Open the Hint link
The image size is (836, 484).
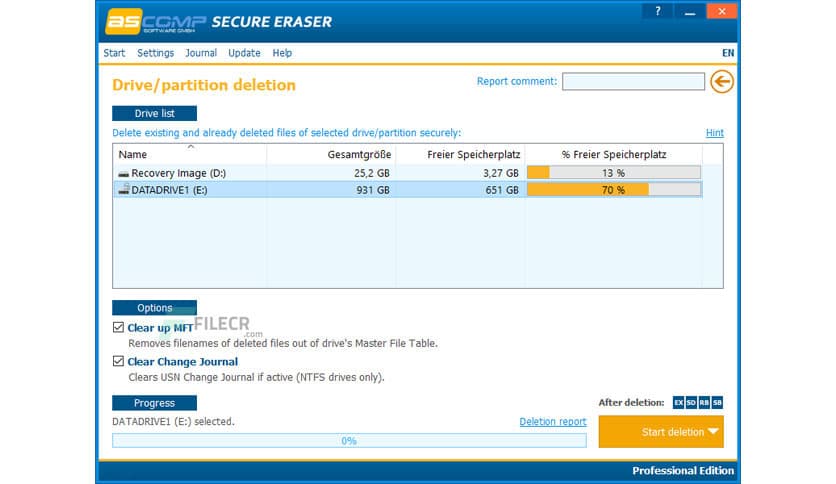pos(714,133)
